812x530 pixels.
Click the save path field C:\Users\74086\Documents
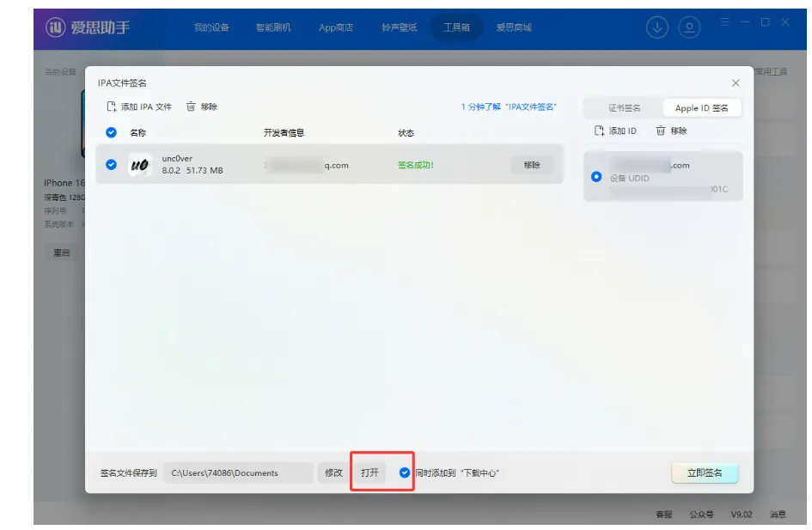[238, 472]
